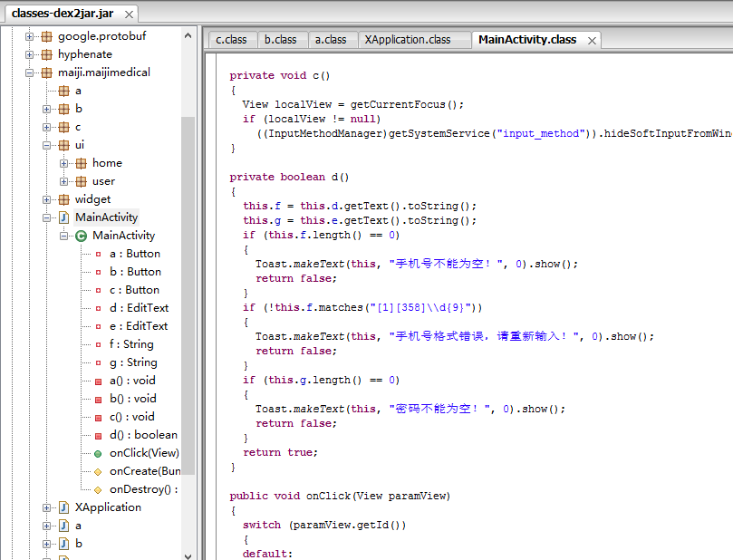Select field d : EditText in tree
This screenshot has width=733, height=560.
tap(139, 308)
